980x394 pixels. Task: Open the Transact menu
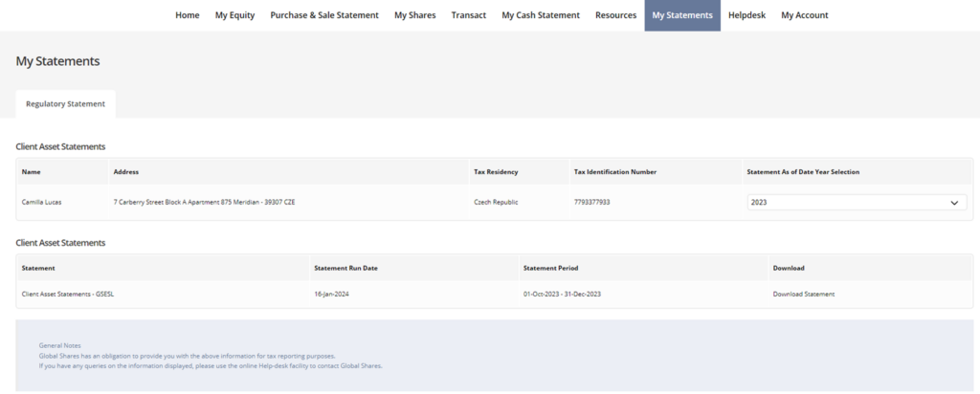pos(469,15)
